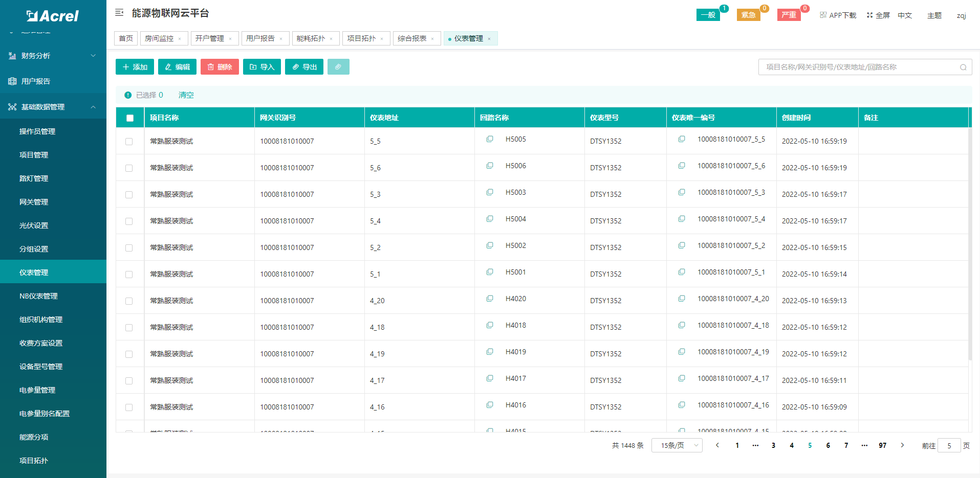The width and height of the screenshot is (980, 478).
Task: Focus the project/gateway search field
Action: pos(865,67)
